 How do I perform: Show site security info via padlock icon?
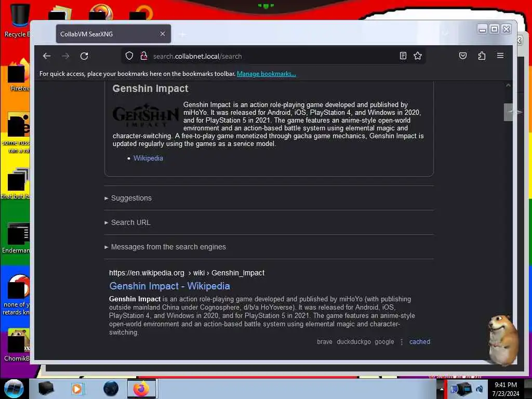144,56
